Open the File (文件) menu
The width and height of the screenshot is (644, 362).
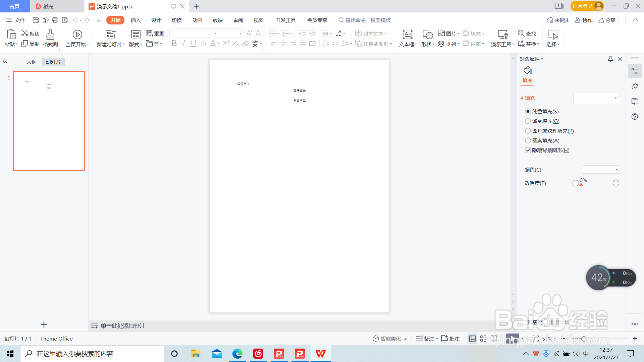[x=16, y=20]
